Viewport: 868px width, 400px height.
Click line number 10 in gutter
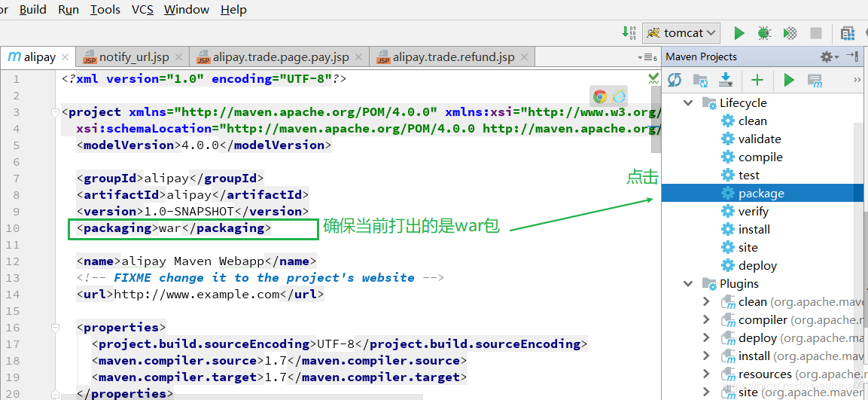tap(12, 228)
